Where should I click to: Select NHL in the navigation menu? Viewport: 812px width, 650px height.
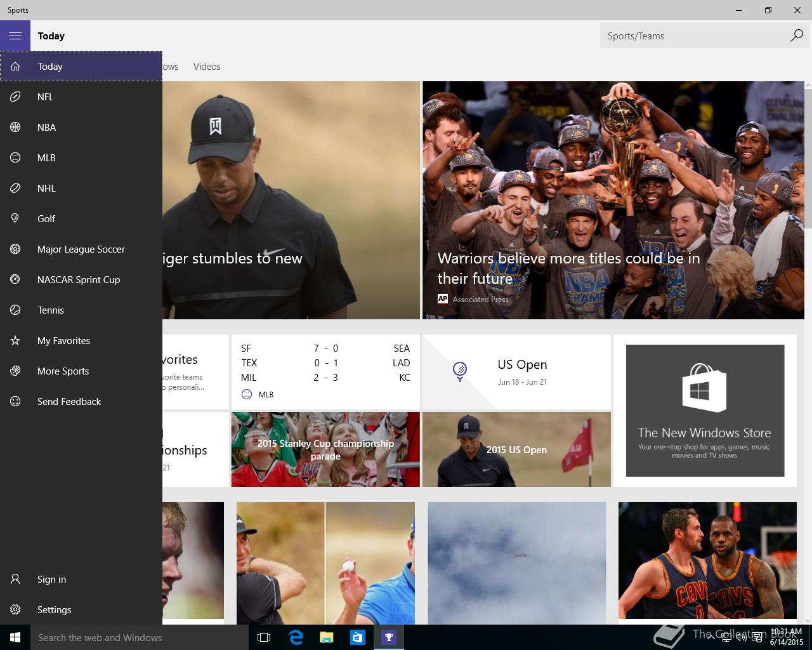[81, 188]
